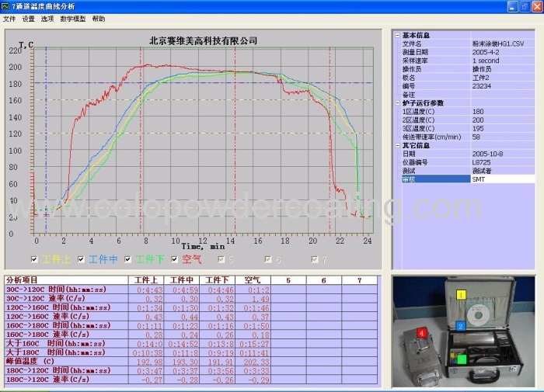Select the 1区温度(C) value 180
Viewport: 544px width, 392px height.
tap(502, 111)
